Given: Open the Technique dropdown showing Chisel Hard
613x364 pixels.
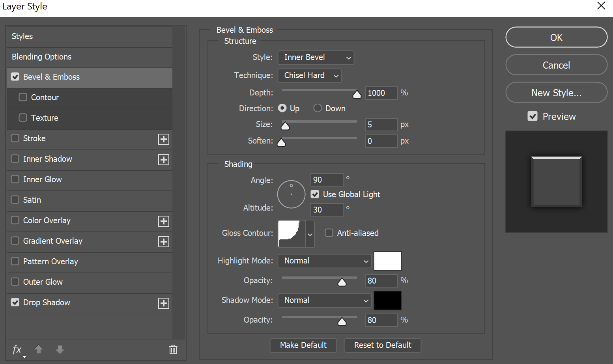Looking at the screenshot, I should 310,76.
